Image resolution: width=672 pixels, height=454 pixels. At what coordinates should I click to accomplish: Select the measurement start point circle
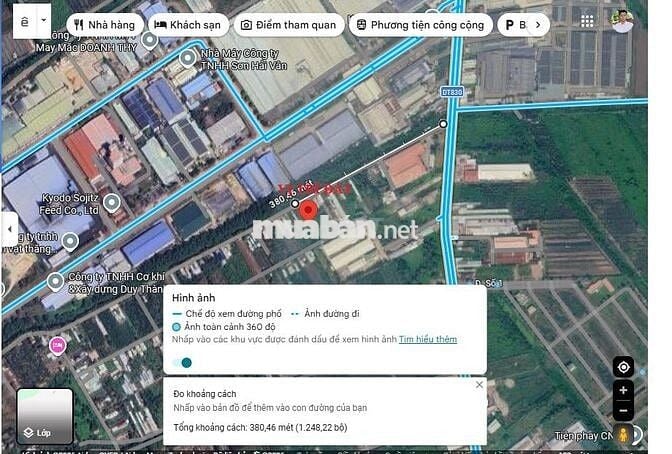[x=295, y=204]
